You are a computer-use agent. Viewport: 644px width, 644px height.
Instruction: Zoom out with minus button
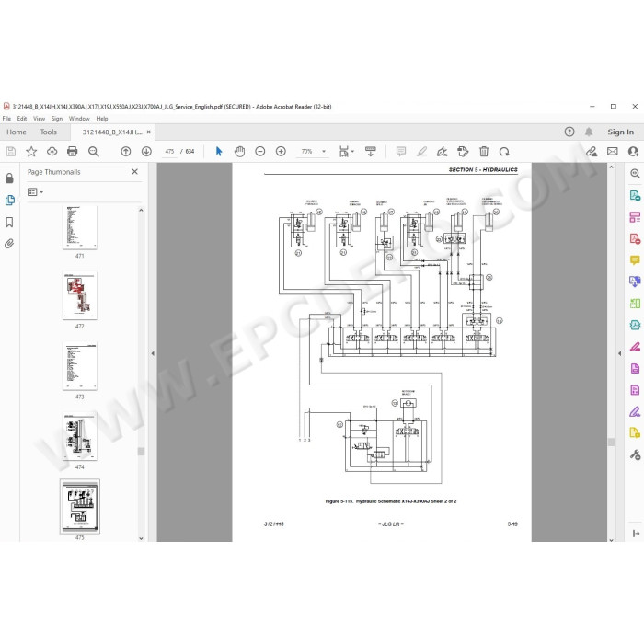coord(260,152)
